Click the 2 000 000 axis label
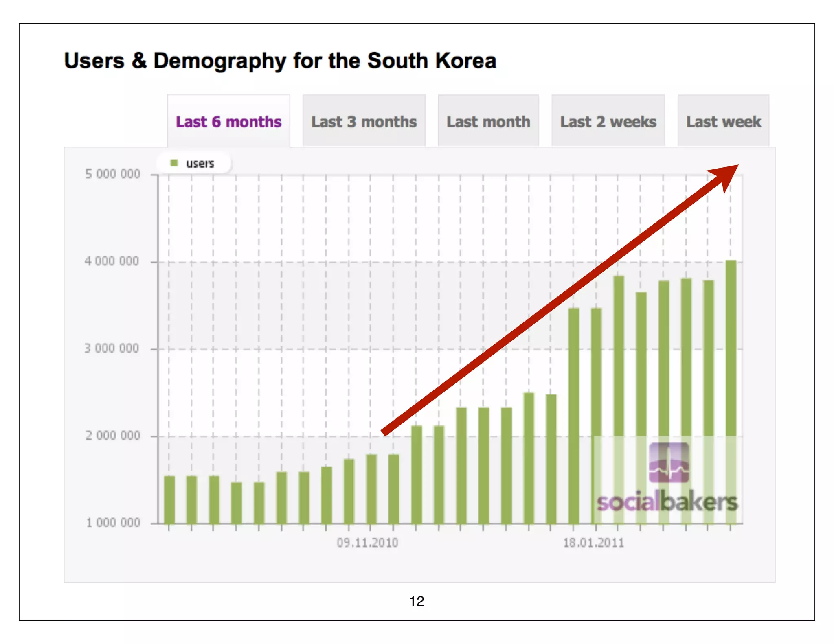Viewport: 834px width, 644px height. click(x=112, y=436)
